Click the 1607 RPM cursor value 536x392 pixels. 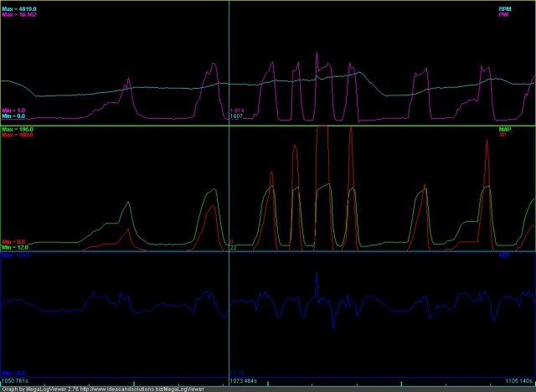pos(236,116)
